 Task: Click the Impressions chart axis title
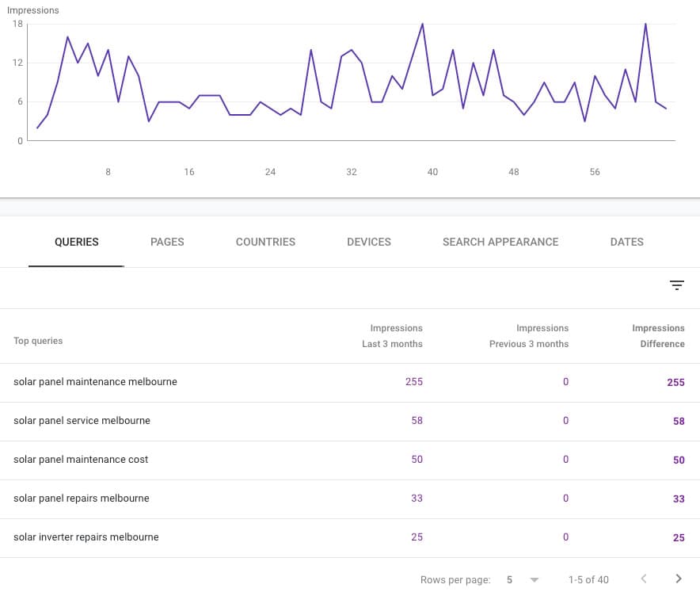[33, 10]
